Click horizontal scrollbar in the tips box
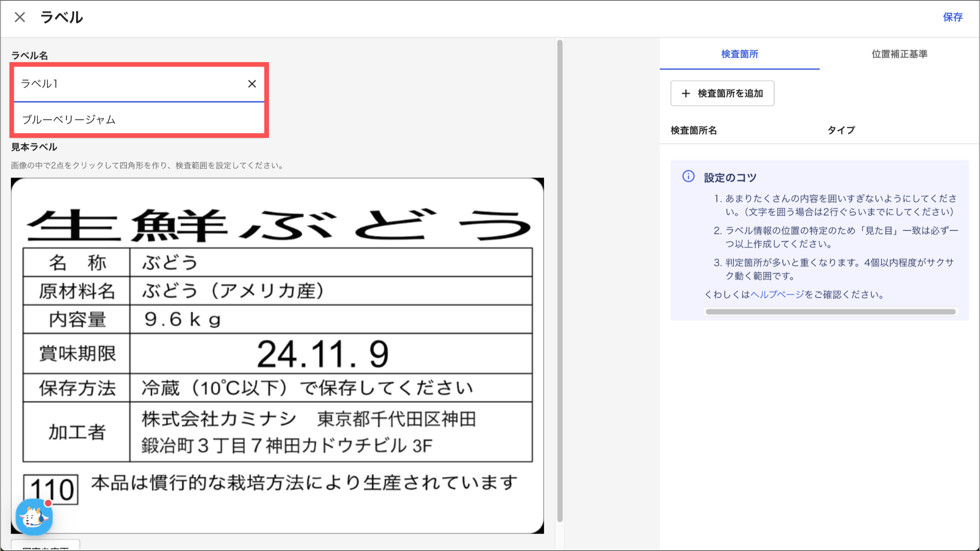This screenshot has height=551, width=980. [830, 312]
